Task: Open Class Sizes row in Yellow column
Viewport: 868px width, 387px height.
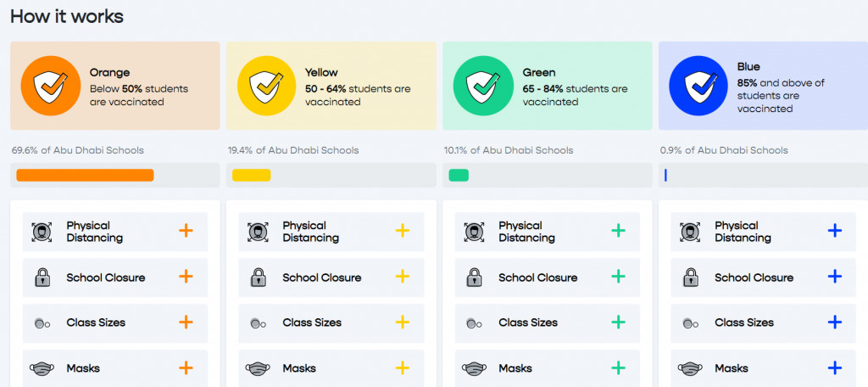Action: [x=331, y=322]
